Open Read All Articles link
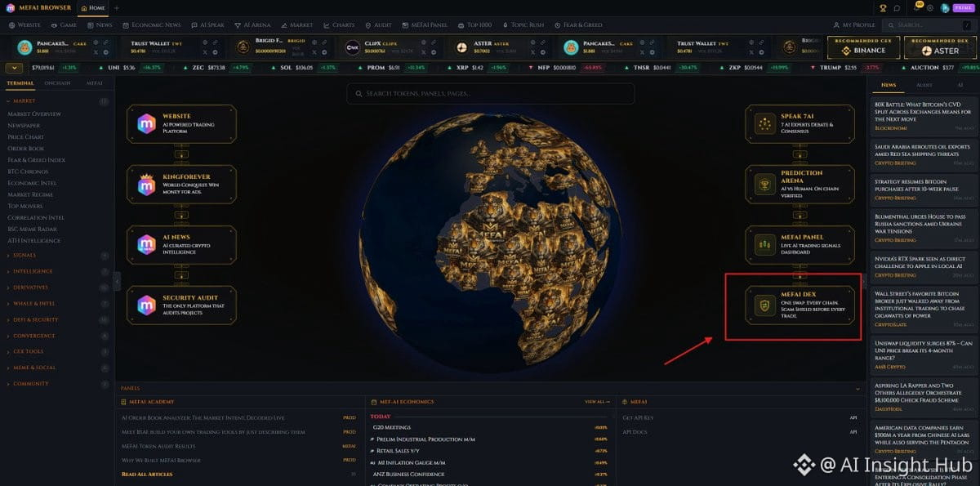980x486 pixels. [148, 474]
